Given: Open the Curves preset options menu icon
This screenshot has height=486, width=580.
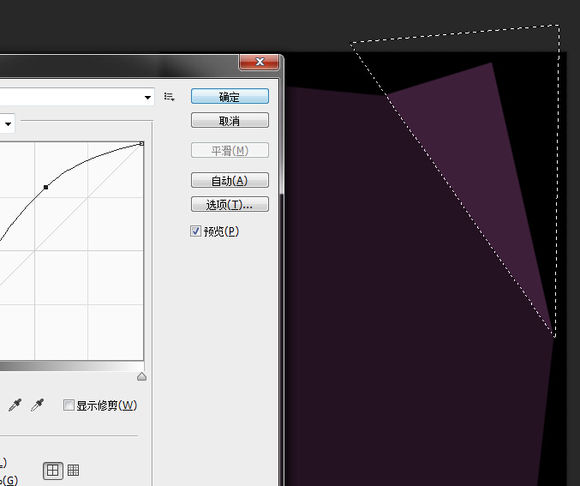Looking at the screenshot, I should pos(169,97).
